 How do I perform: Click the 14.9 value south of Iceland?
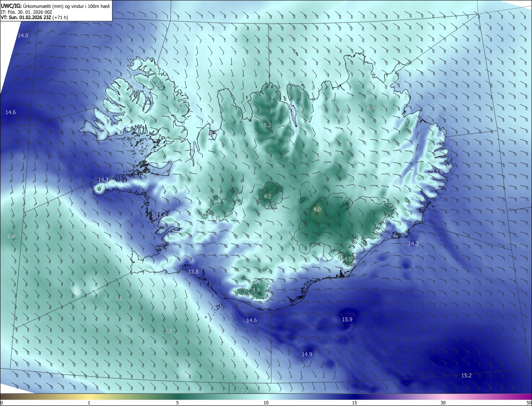point(307,354)
